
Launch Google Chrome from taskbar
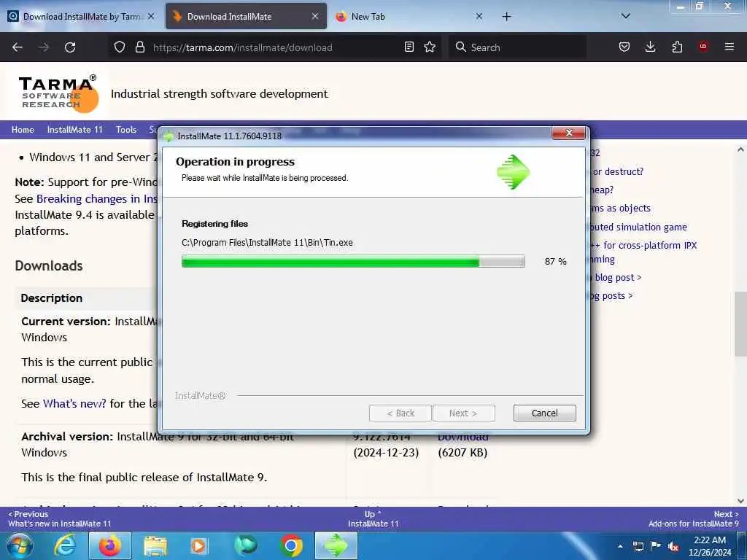291,545
